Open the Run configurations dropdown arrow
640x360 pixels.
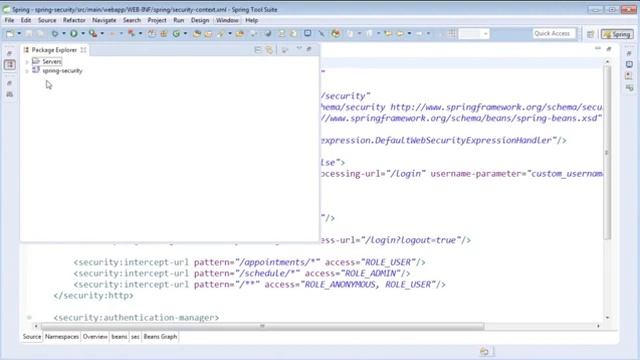[x=83, y=34]
